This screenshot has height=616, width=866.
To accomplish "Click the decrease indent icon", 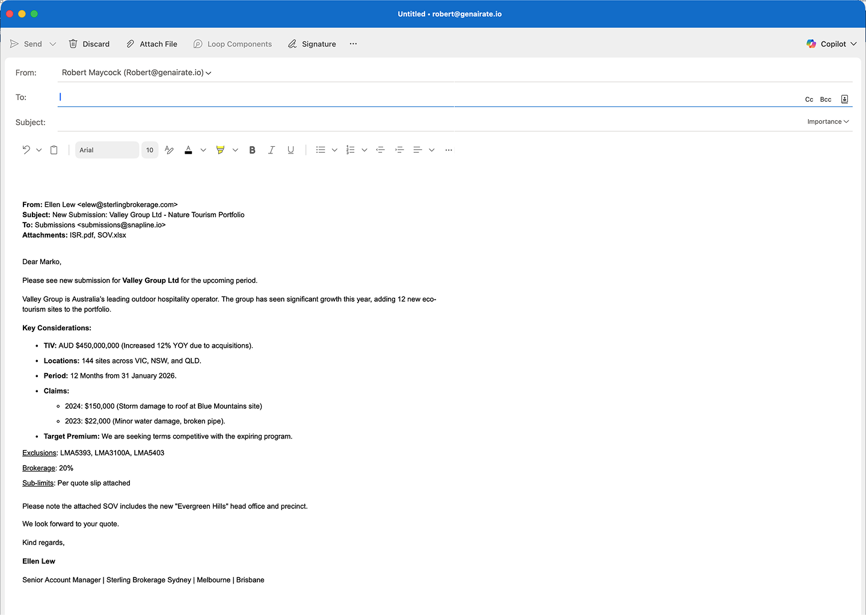I will pos(380,150).
